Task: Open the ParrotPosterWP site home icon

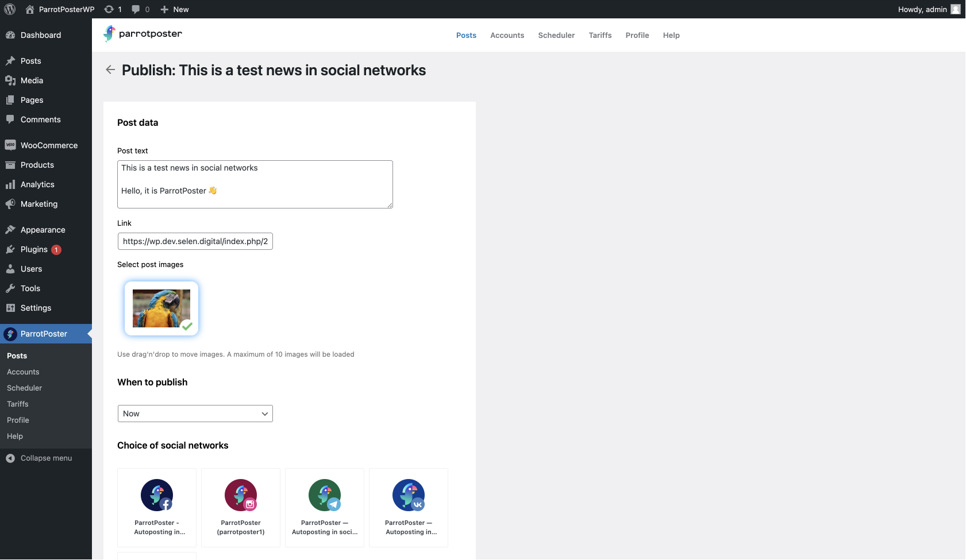Action: [x=30, y=9]
